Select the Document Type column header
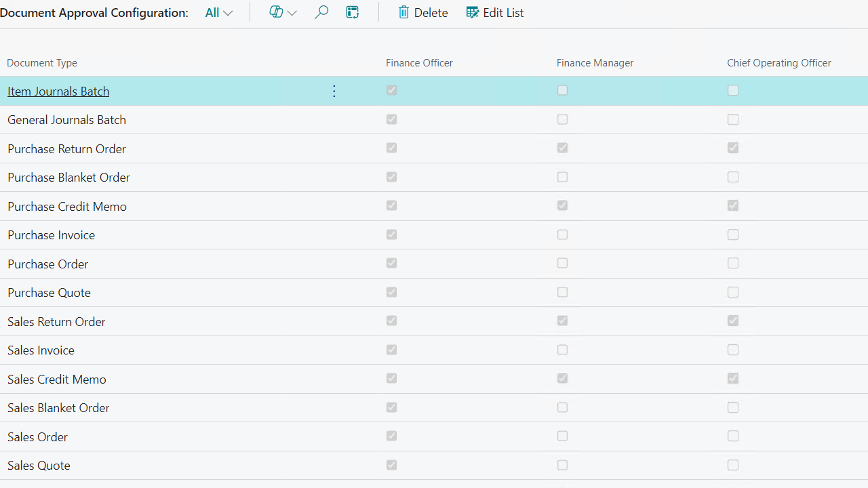This screenshot has height=488, width=868. click(41, 62)
